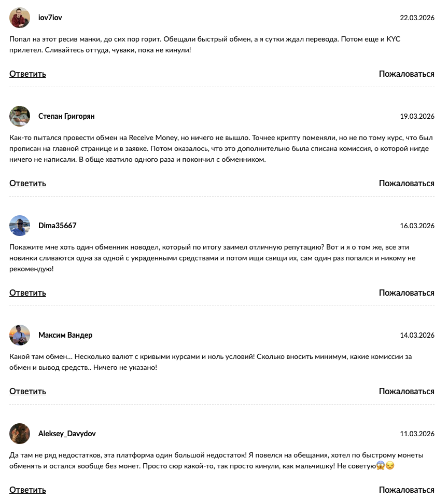Screen dimensions: 448x499
Task: Reply to Максим Вандер's review
Action: [x=27, y=391]
